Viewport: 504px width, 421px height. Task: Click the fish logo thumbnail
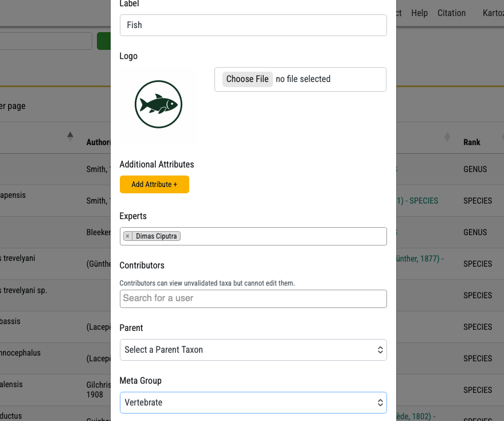tap(158, 104)
